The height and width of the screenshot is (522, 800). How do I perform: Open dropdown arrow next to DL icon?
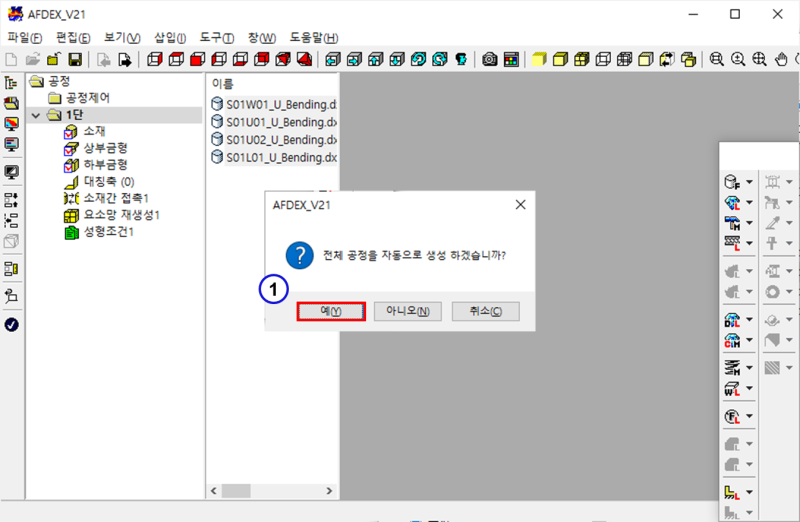tap(749, 321)
